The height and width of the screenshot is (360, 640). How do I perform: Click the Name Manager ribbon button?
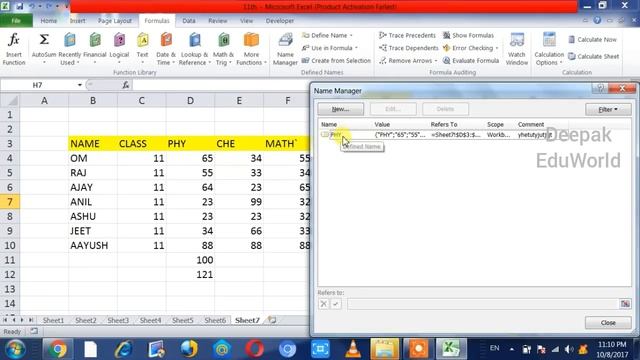(285, 49)
